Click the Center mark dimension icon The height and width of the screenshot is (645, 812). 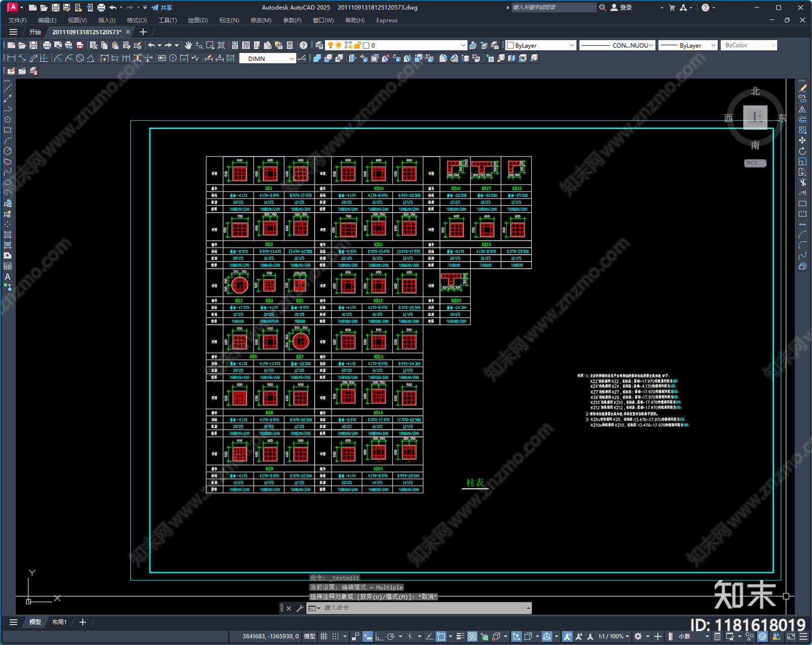(173, 58)
